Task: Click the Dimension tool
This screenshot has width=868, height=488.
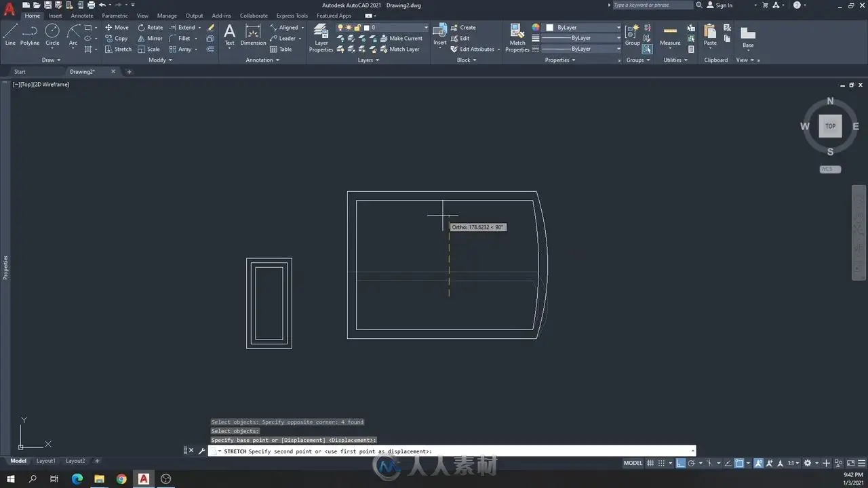Action: [x=253, y=35]
